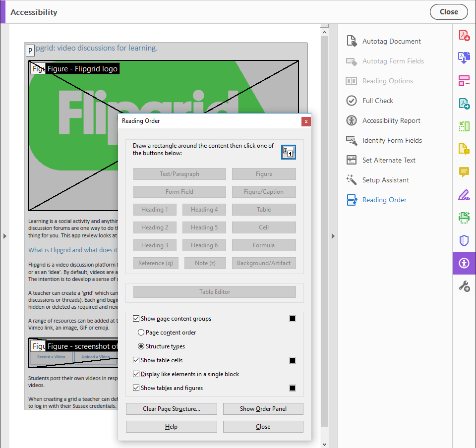
Task: Select the Structure types radio button
Action: tap(141, 346)
